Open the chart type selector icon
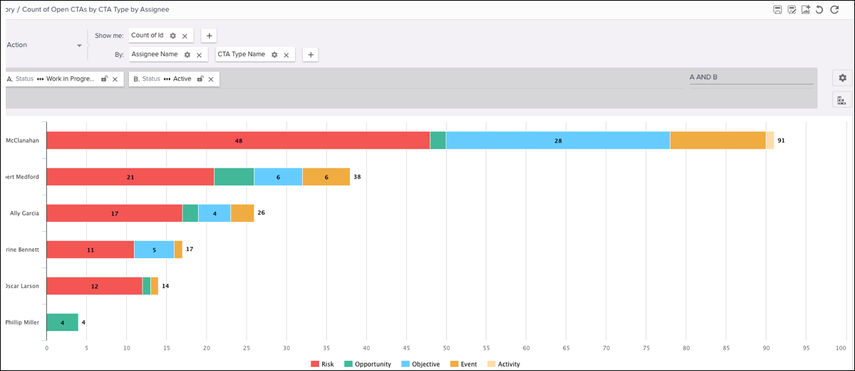Screen dimensions: 855x371 click(x=842, y=100)
